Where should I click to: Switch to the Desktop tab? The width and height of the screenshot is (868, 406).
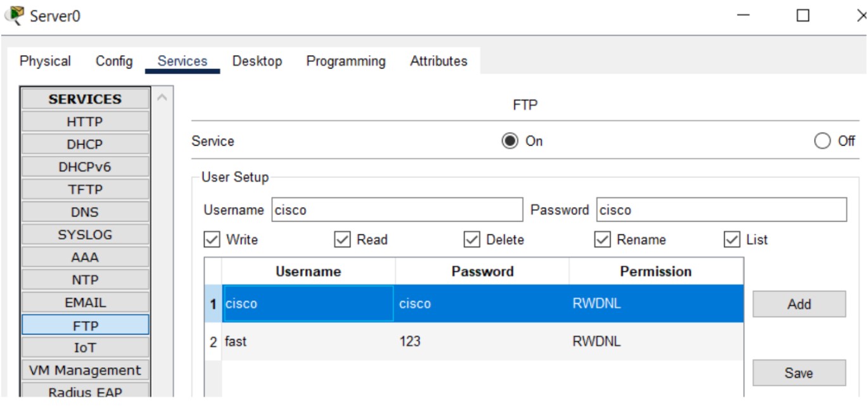(257, 61)
